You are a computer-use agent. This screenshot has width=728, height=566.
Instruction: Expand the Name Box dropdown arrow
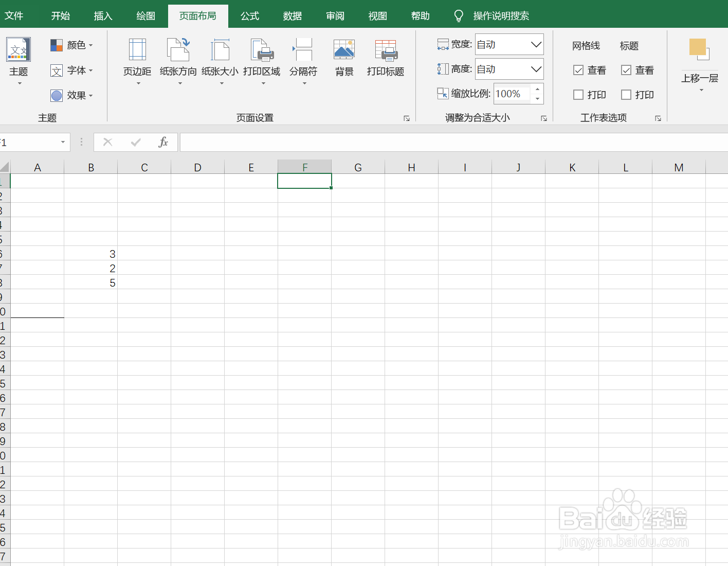tap(63, 142)
